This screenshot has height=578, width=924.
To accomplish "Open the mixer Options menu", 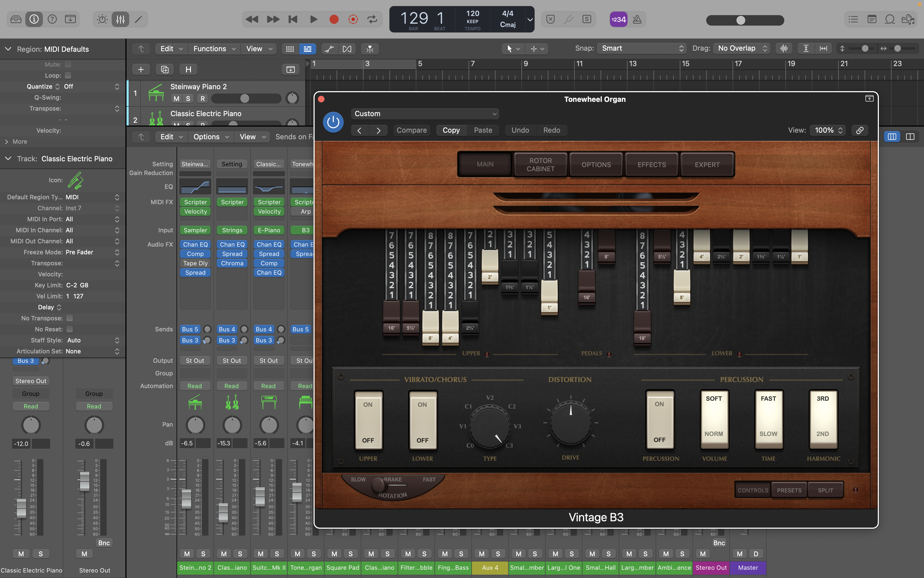I will coord(211,137).
